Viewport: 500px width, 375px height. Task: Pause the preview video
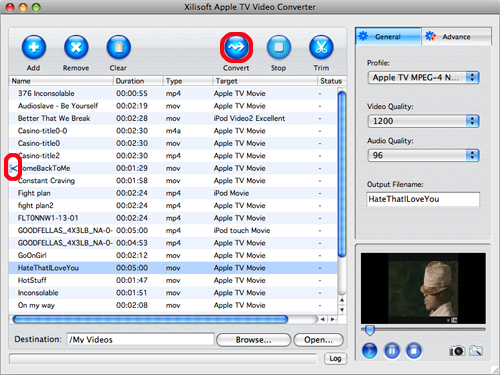point(392,351)
